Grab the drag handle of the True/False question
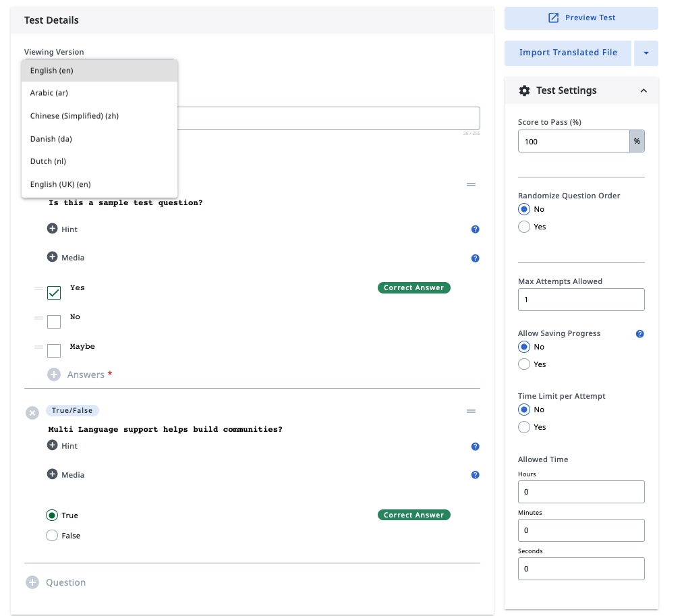The height and width of the screenshot is (616, 686). pyautogui.click(x=471, y=412)
